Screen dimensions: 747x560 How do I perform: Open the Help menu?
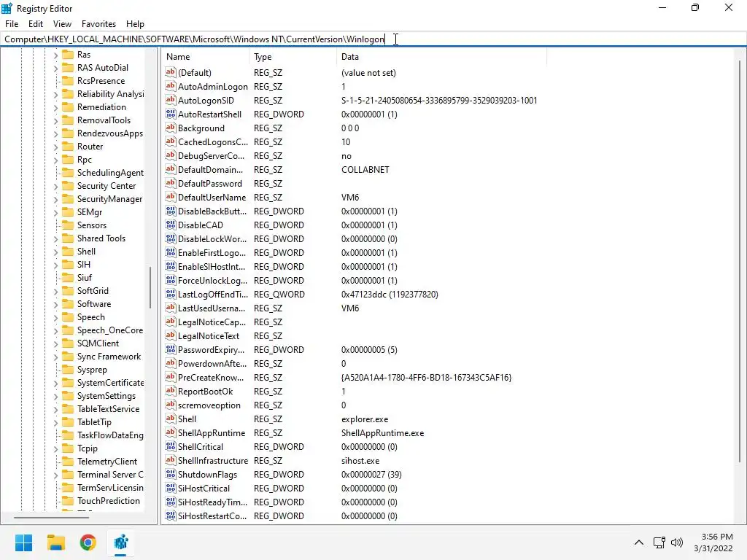pos(135,24)
